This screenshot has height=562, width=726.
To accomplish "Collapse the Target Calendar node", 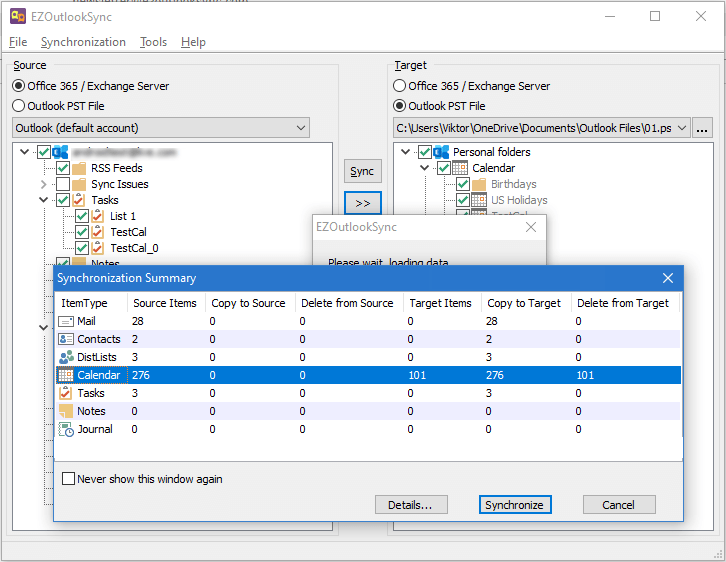I will point(425,168).
